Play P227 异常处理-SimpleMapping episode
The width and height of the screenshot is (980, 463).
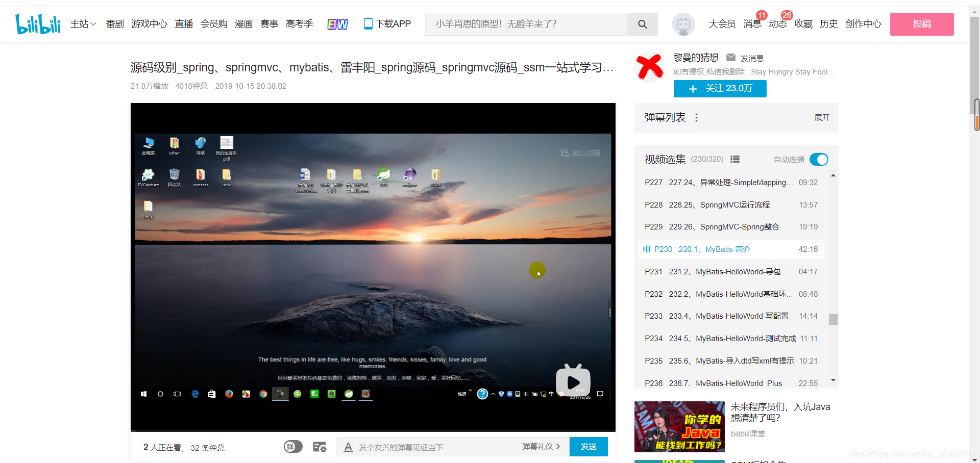point(731,183)
